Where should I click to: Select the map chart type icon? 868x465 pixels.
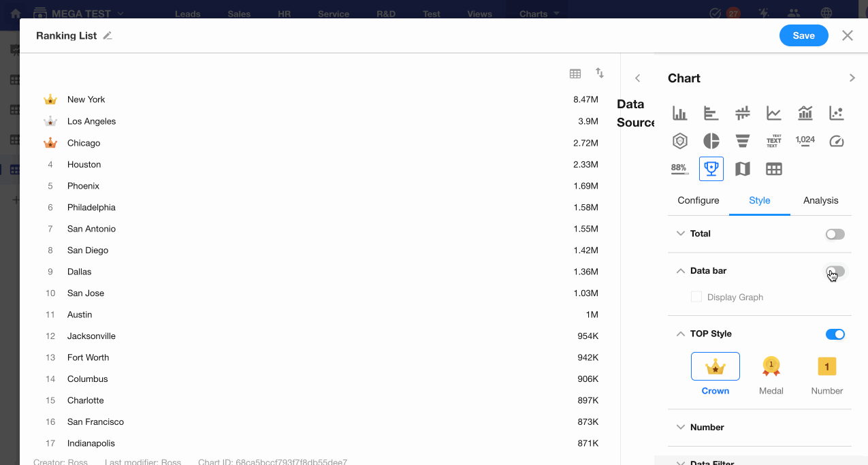pos(742,169)
